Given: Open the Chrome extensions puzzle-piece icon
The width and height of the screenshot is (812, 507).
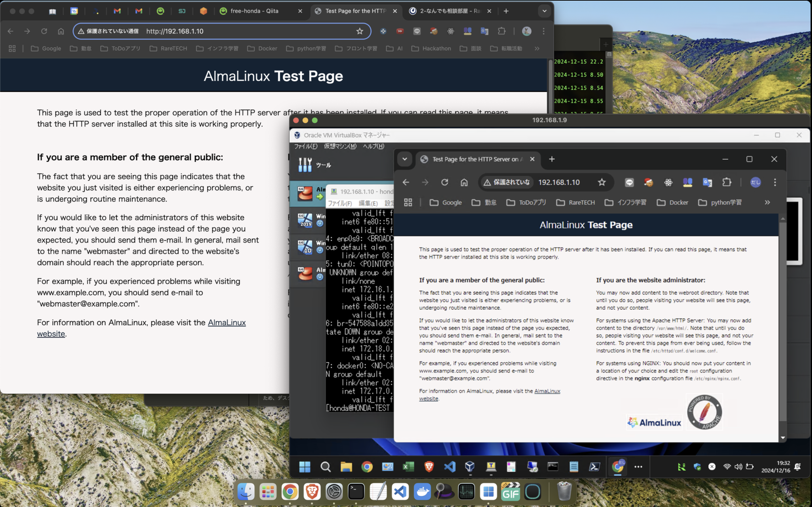Looking at the screenshot, I should coord(501,31).
